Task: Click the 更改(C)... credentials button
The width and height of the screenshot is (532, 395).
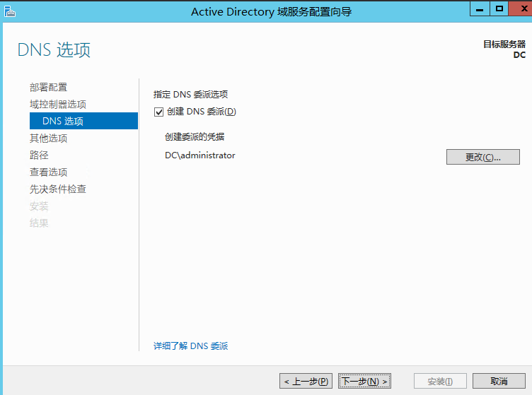Action: (482, 157)
